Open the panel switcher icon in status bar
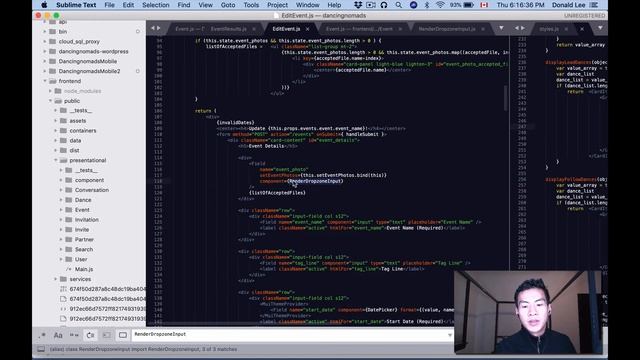The width and height of the screenshot is (640, 360). 41,349
